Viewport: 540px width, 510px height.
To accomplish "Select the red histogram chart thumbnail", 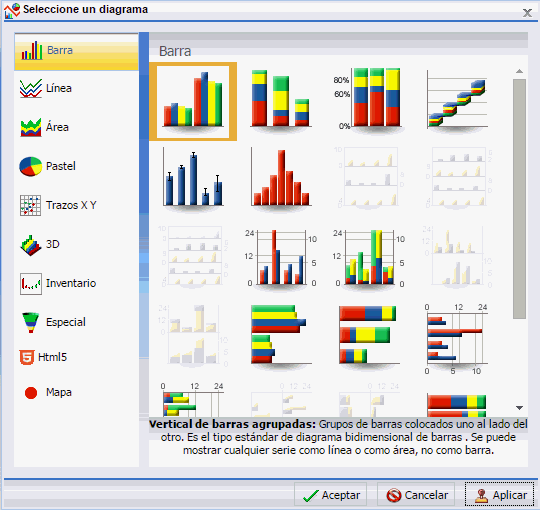I will pos(281,178).
